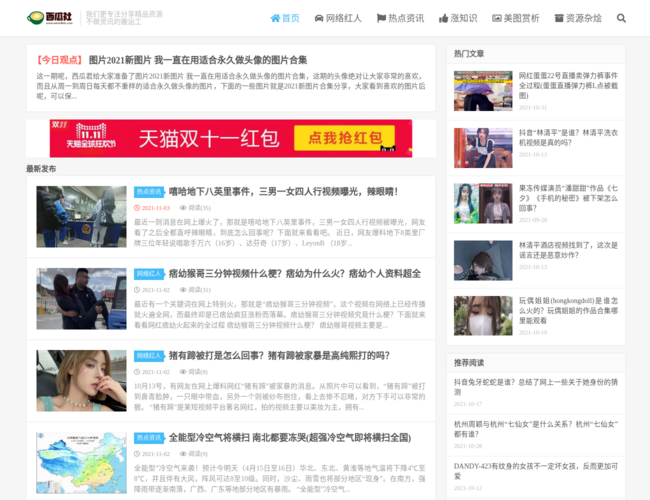Click thumbnail for 潘甜甜 article

483,204
